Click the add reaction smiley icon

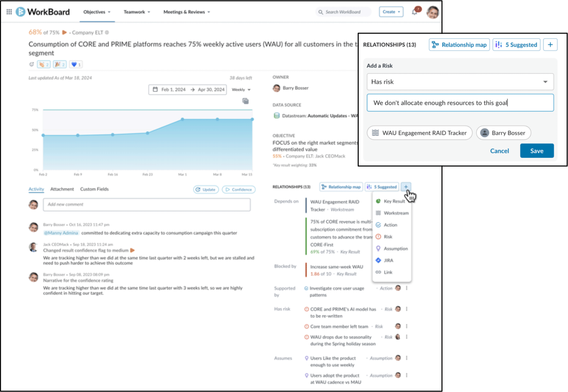tap(31, 64)
